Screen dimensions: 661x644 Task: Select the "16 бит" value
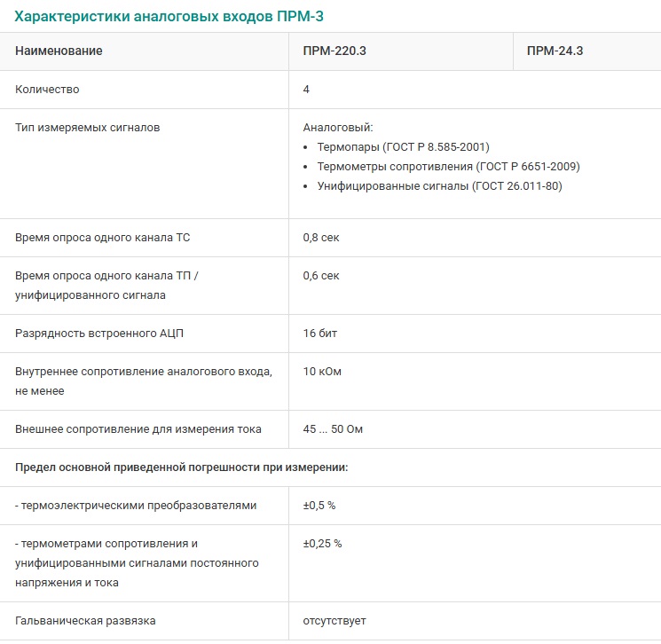pos(320,334)
